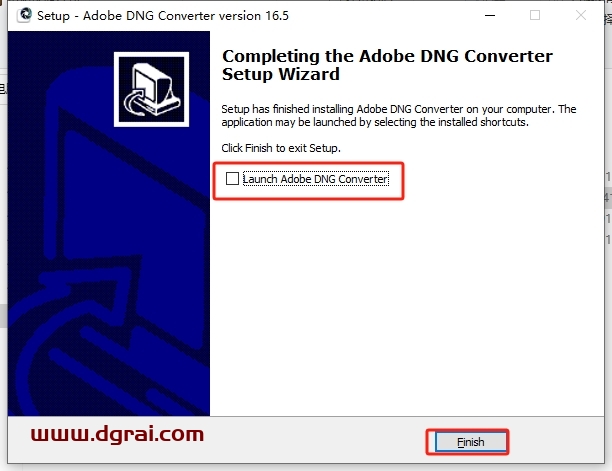Click the empty white area below the checkbox
Viewport: 612px width, 471px height.
pos(406,304)
